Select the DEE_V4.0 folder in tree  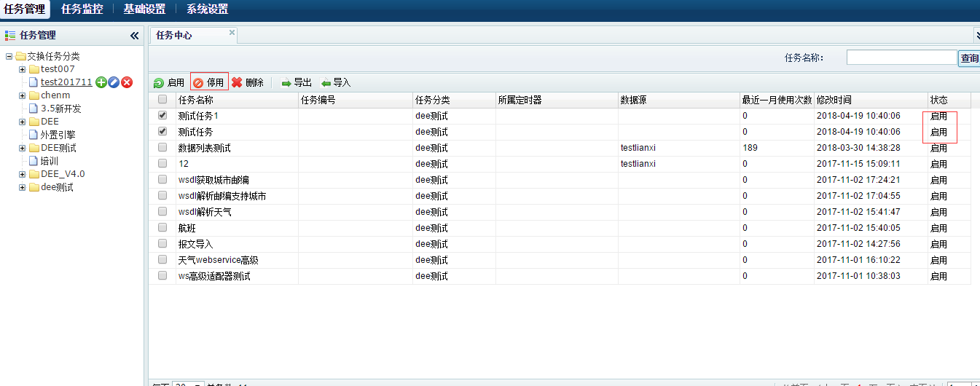pos(63,174)
